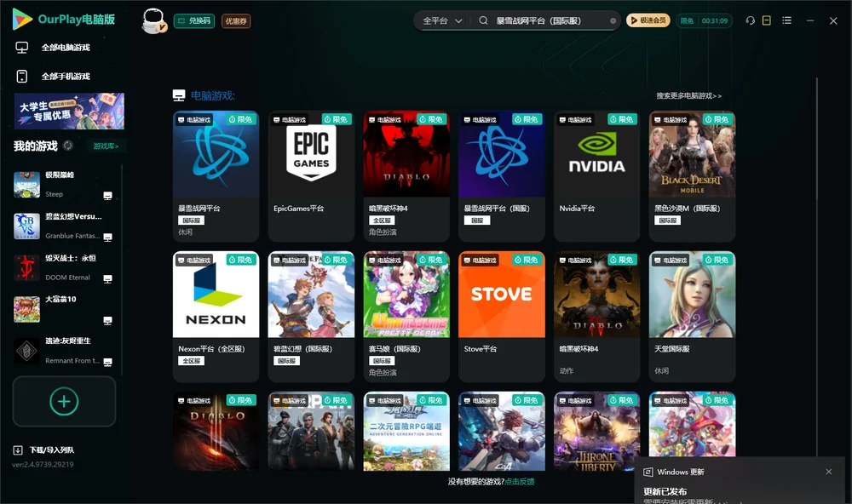
Task: Click the search magnifier icon
Action: click(x=483, y=20)
